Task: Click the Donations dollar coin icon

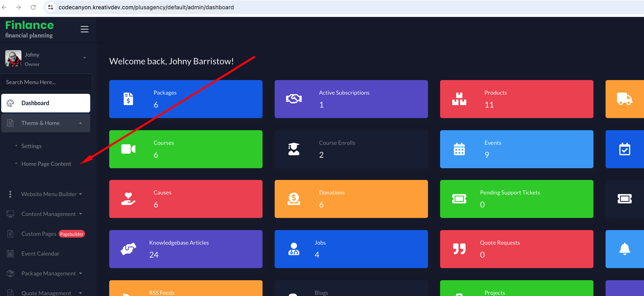Action: coord(294,199)
